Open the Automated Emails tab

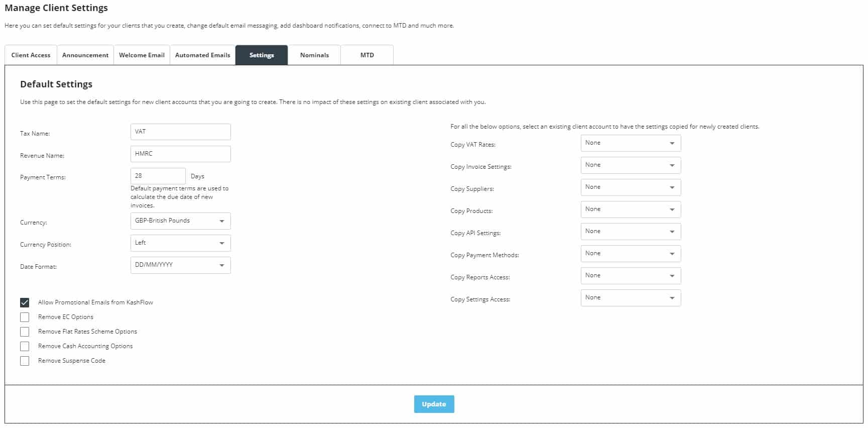coord(202,55)
